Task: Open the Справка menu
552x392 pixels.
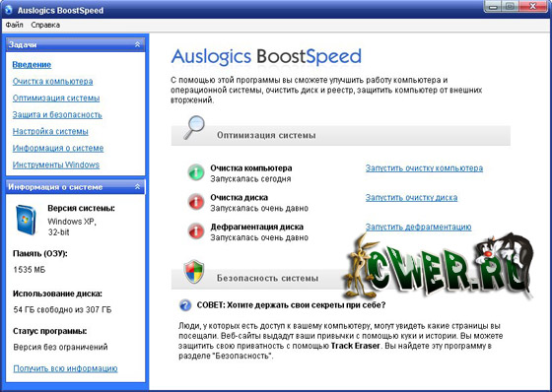Action: pyautogui.click(x=45, y=25)
